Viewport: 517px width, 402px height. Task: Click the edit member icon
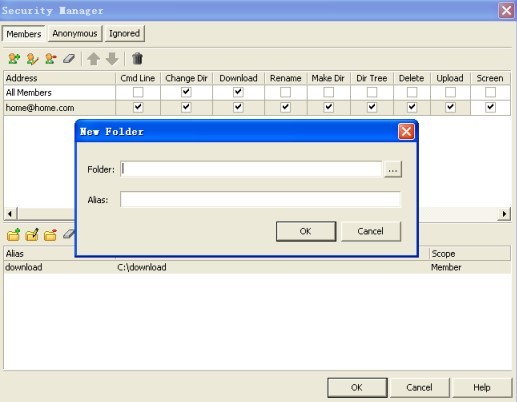32,59
